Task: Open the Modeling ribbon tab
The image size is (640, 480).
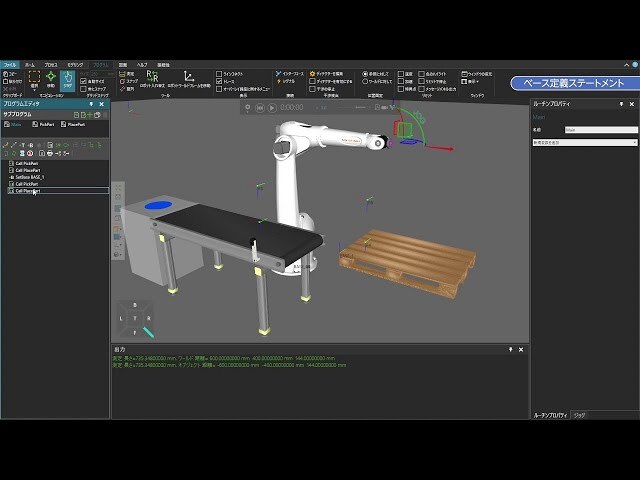Action: pos(75,65)
